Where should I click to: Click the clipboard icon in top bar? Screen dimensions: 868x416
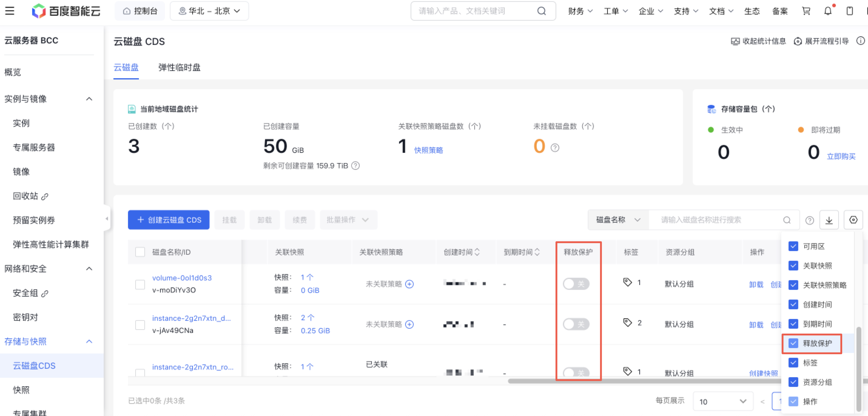coord(849,11)
